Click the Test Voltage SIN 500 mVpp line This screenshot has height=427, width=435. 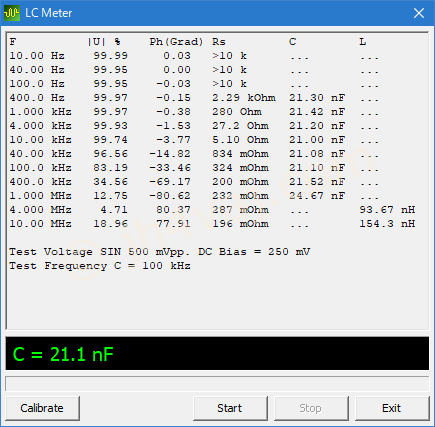point(159,252)
